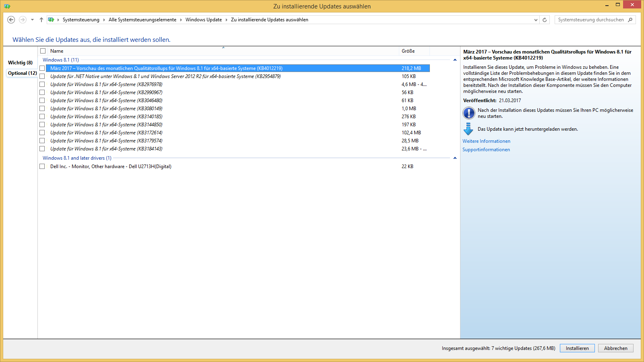Click the Windows 8.1 and later drivers header
Image resolution: width=644 pixels, height=362 pixels.
click(77, 158)
